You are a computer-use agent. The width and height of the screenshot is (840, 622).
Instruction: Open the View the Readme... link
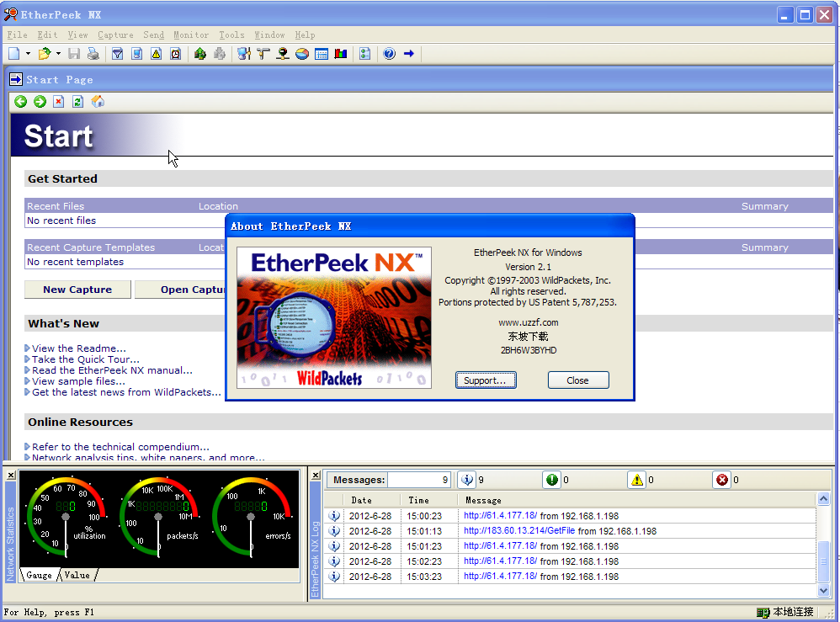coord(79,348)
